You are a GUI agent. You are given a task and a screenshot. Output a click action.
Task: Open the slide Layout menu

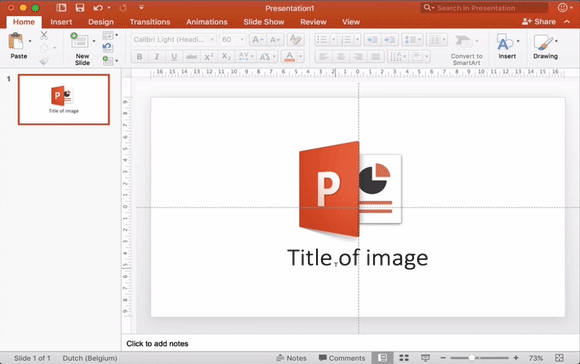coord(110,36)
